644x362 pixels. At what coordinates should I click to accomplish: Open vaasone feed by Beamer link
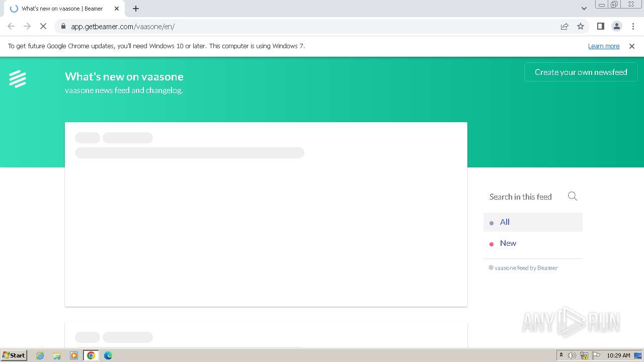pyautogui.click(x=523, y=268)
